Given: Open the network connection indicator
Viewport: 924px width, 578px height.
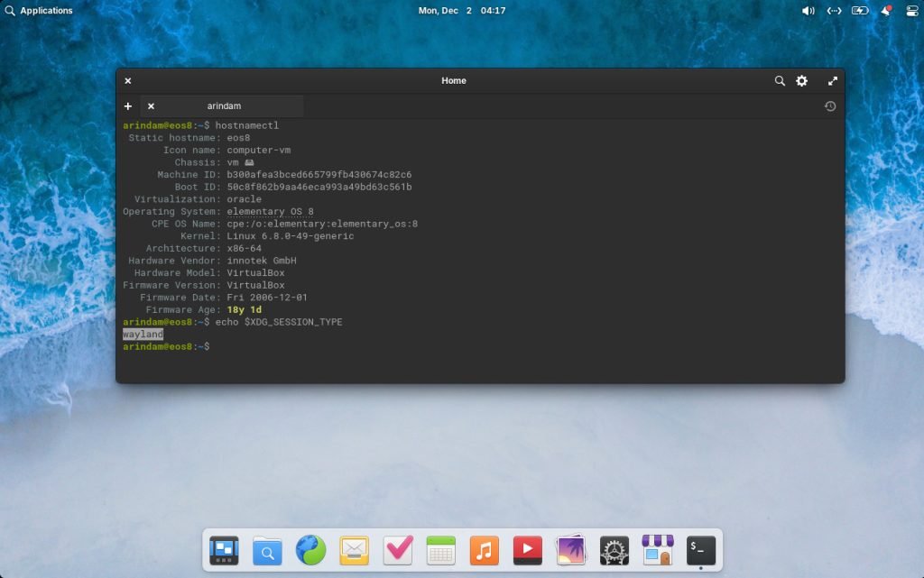Looking at the screenshot, I should [x=834, y=11].
